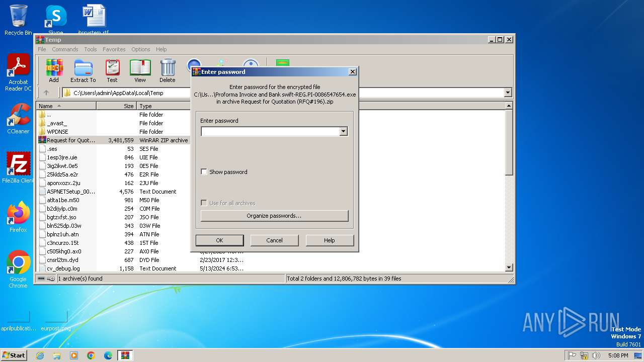Open the Options menu
The height and width of the screenshot is (362, 644).
point(141,49)
